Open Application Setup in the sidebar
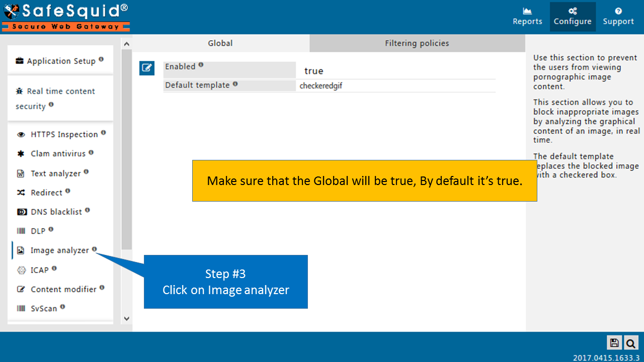 [x=61, y=61]
